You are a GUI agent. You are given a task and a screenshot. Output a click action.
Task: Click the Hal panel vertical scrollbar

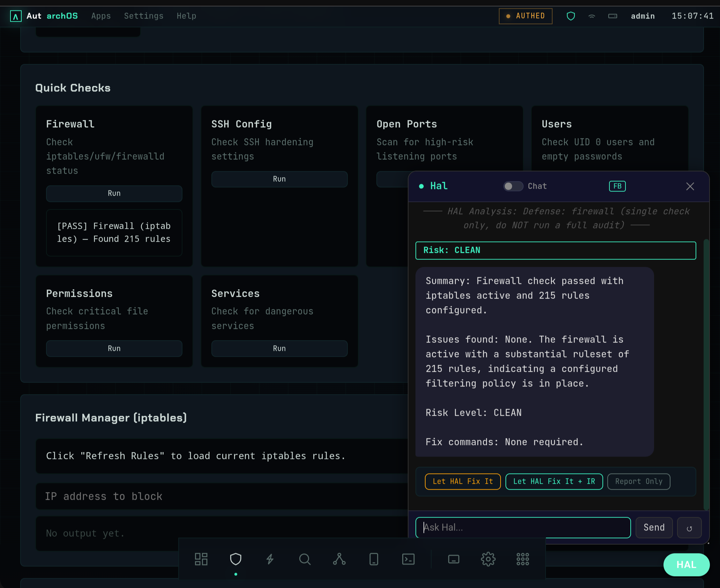pos(706,375)
